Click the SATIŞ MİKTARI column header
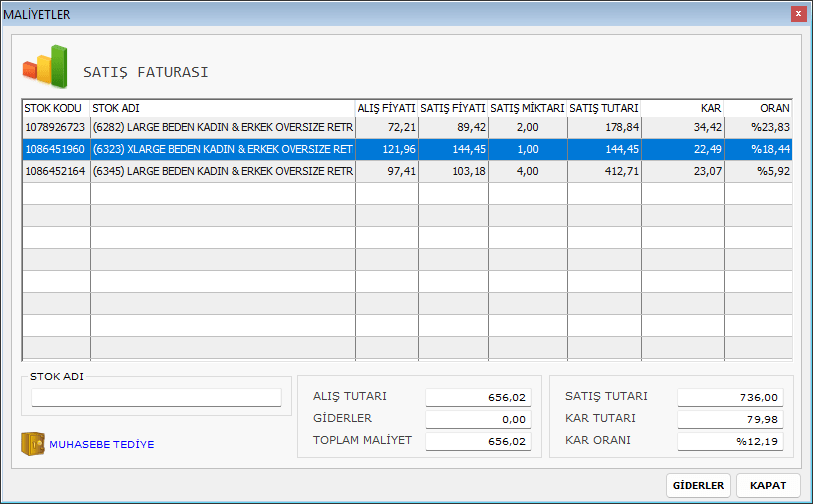Screen dimensions: 813x504 [x=527, y=108]
